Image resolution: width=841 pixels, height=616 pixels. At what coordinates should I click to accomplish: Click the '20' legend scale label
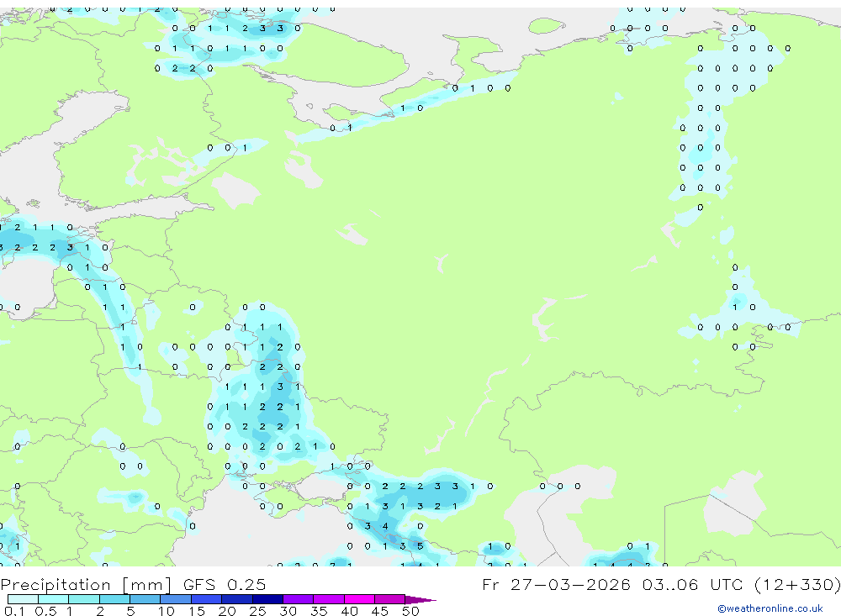pos(227,611)
